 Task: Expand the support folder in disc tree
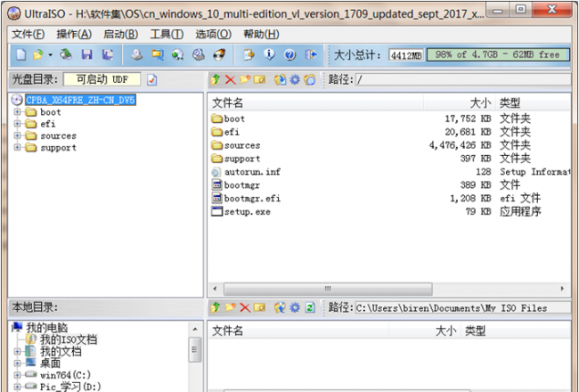tap(17, 147)
